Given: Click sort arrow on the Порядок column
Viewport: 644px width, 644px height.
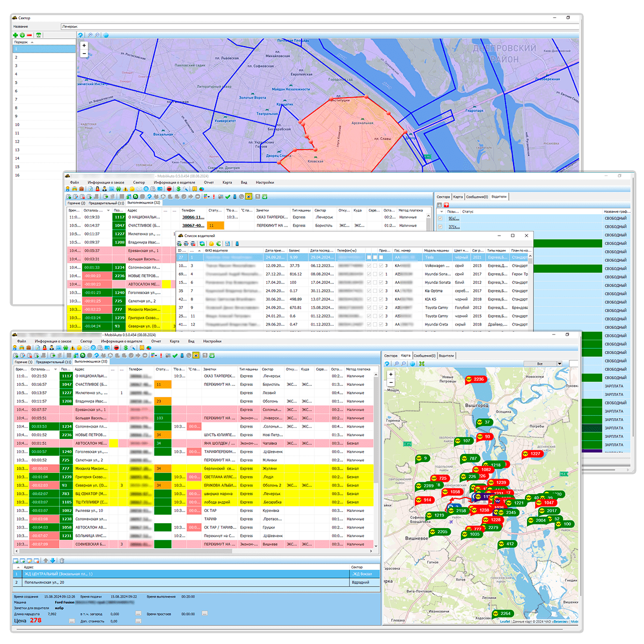Looking at the screenshot, I should (x=32, y=42).
